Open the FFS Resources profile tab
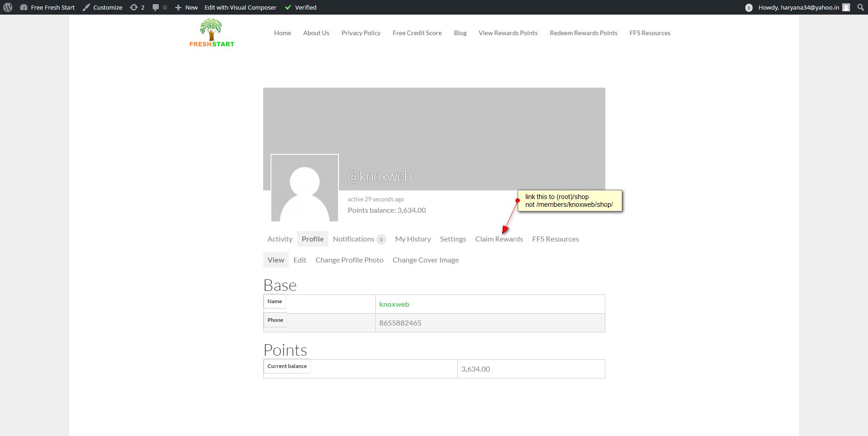Viewport: 868px width, 436px height. [555, 239]
